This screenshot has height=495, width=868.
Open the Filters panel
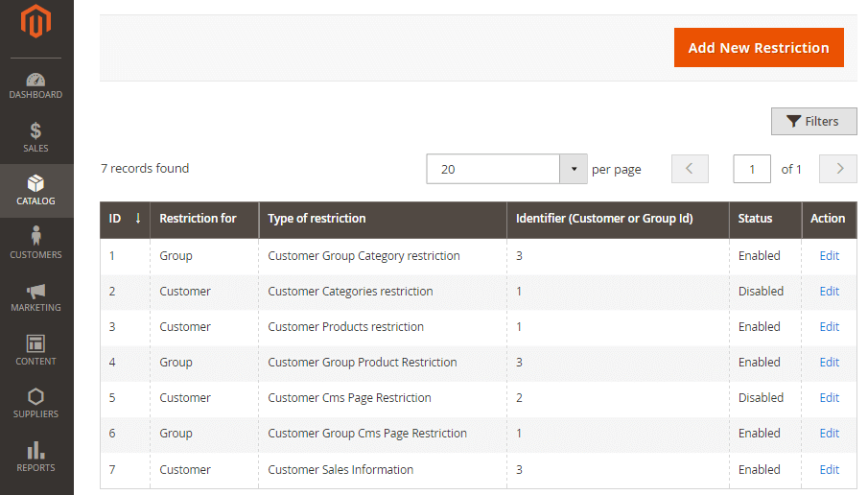(x=813, y=121)
